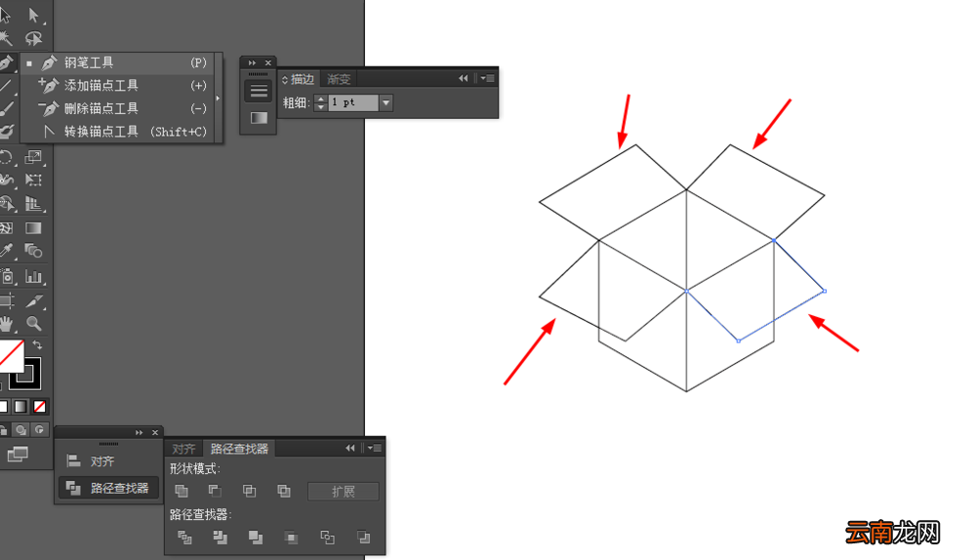Open the stroke weight dropdown
Screen dimensions: 976x560
tap(386, 102)
